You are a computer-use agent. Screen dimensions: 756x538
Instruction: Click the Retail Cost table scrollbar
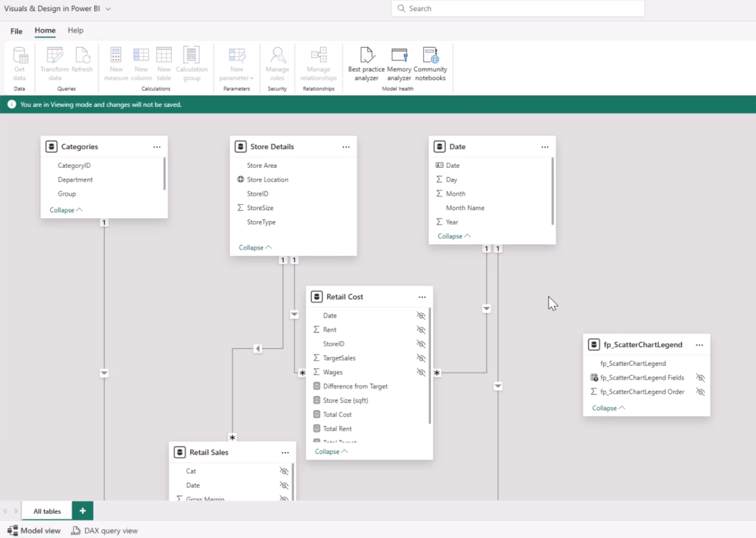(429, 366)
